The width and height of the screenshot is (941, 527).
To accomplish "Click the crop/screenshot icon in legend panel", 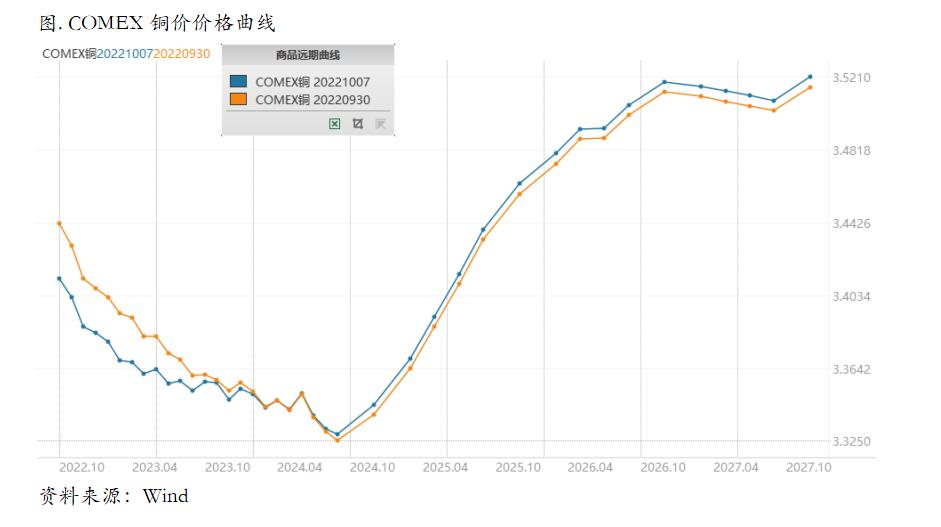I will pyautogui.click(x=358, y=124).
